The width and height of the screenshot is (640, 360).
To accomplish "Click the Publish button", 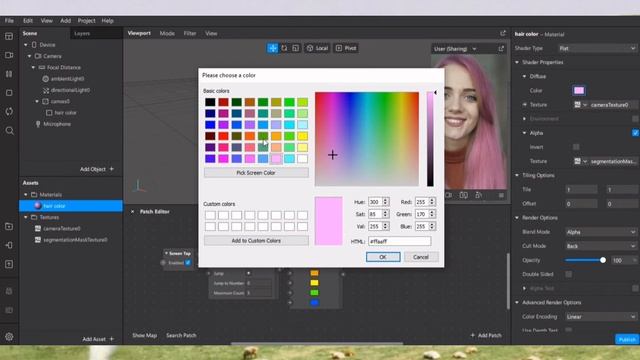I will click(x=627, y=339).
